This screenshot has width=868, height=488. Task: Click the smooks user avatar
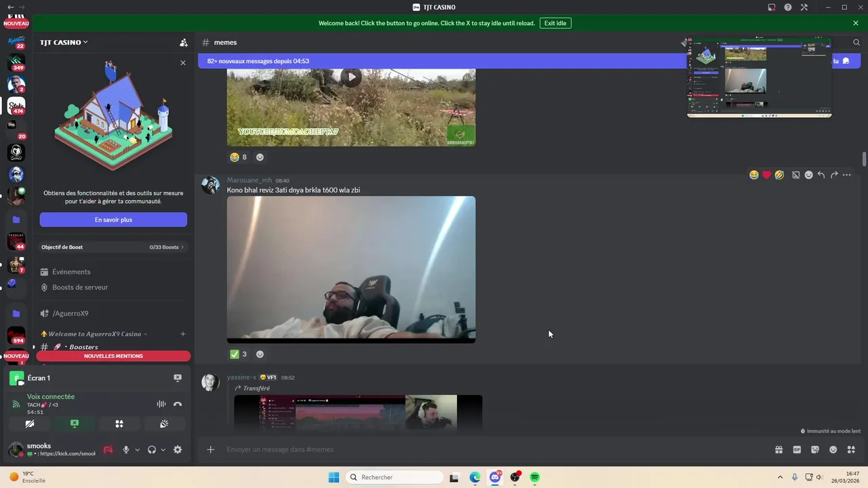[x=16, y=449]
